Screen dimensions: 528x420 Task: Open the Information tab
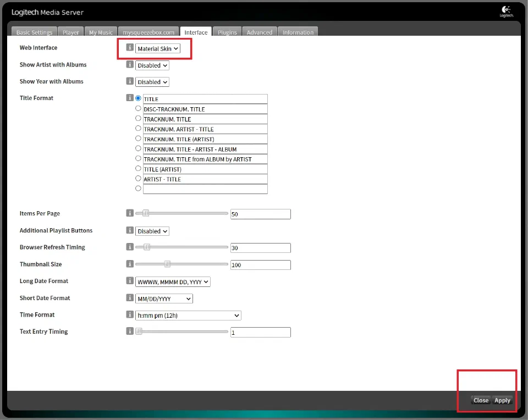tap(298, 32)
